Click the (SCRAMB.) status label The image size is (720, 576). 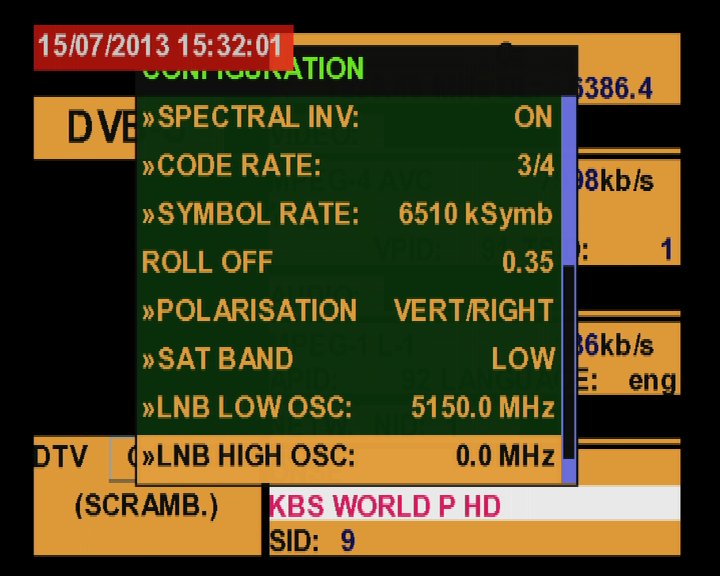click(146, 506)
